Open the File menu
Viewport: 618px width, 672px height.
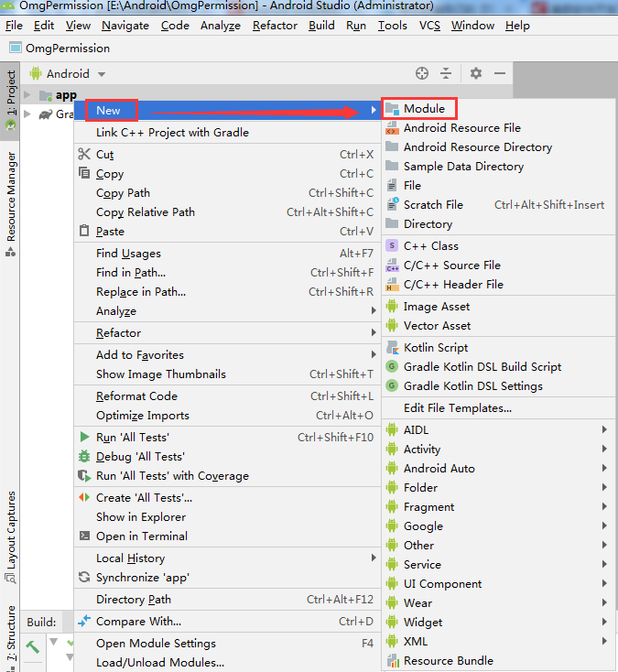click(x=14, y=26)
